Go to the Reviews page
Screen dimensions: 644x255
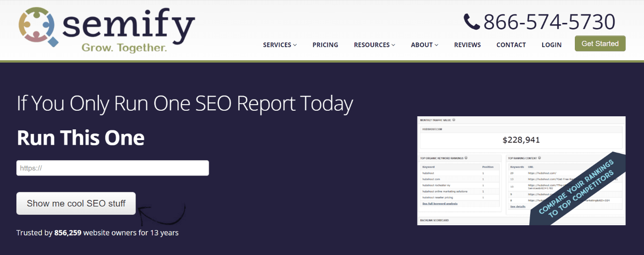coord(467,45)
